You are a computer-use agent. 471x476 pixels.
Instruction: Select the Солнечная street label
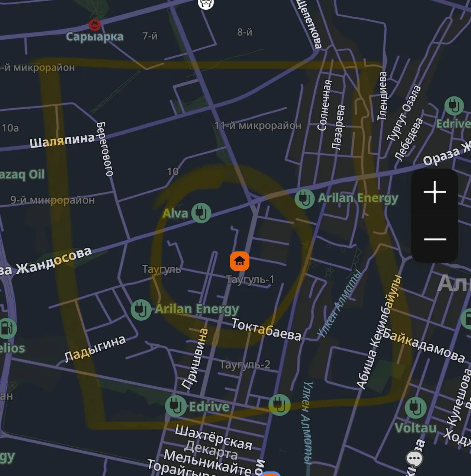pos(324,105)
